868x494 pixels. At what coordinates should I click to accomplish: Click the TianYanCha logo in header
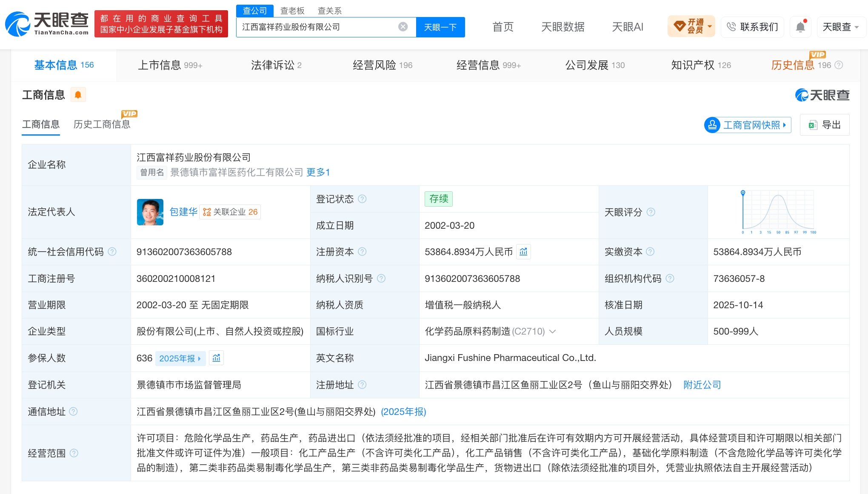47,24
